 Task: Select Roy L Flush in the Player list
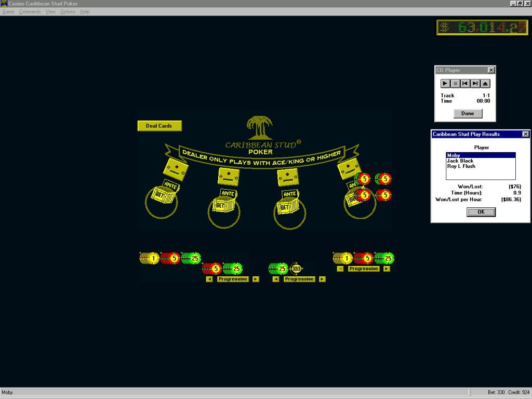(481, 166)
